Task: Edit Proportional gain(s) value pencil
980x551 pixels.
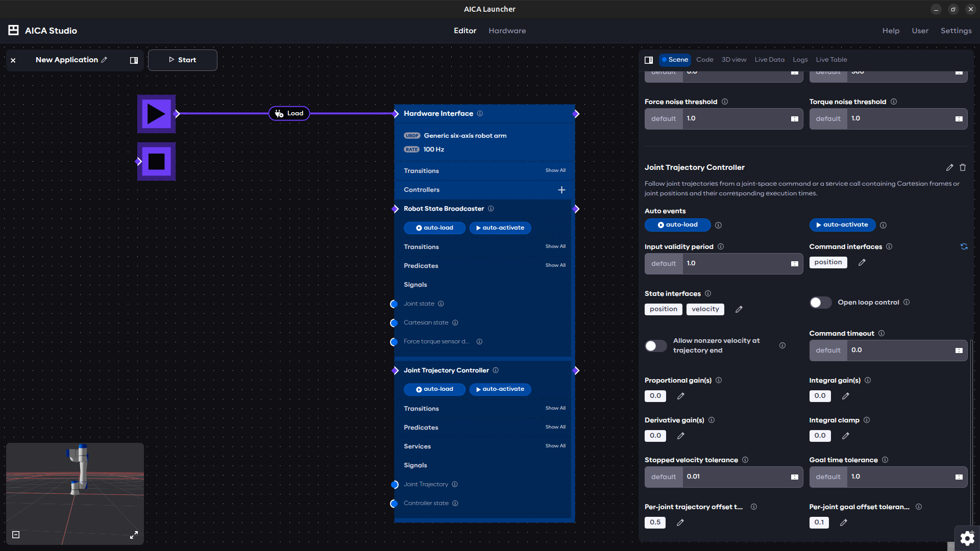Action: (x=680, y=396)
